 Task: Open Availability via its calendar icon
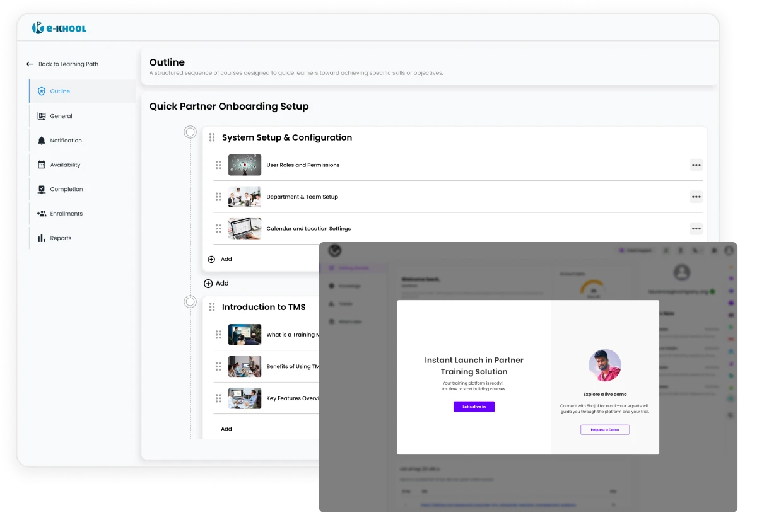[40, 165]
